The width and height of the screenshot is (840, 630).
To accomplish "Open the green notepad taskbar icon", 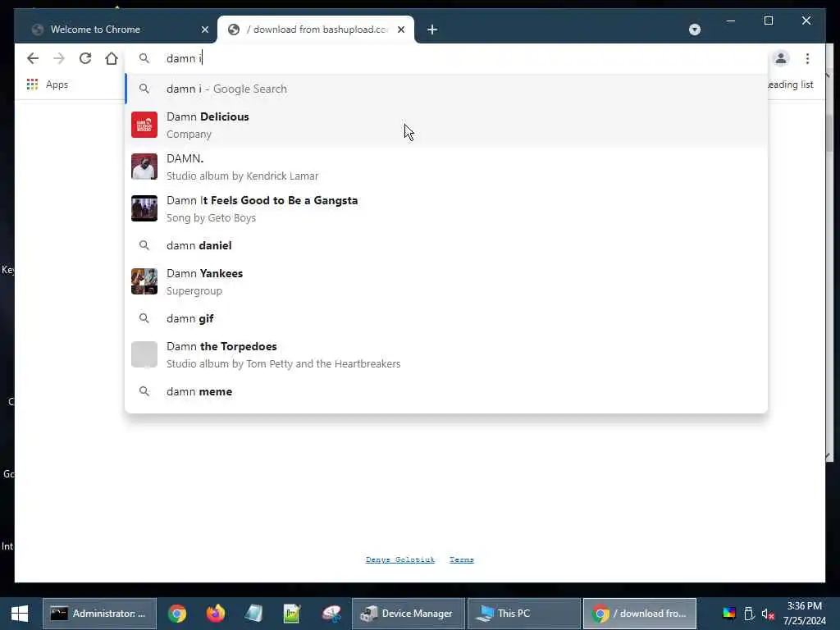I will click(x=293, y=614).
